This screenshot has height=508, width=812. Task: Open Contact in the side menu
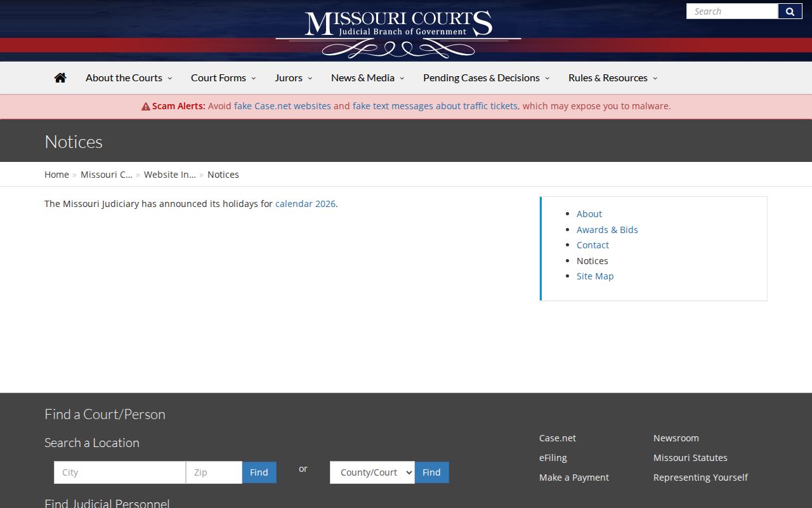[593, 245]
